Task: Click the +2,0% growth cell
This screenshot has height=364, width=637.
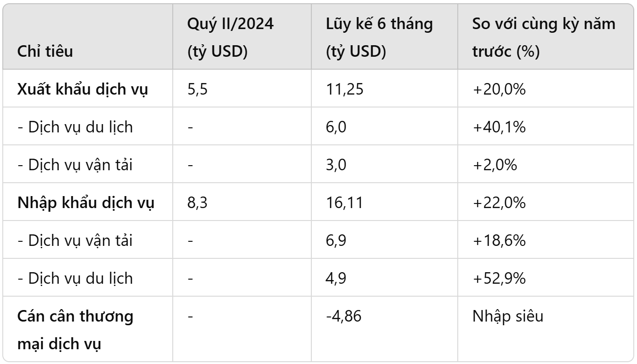Action: coord(495,165)
